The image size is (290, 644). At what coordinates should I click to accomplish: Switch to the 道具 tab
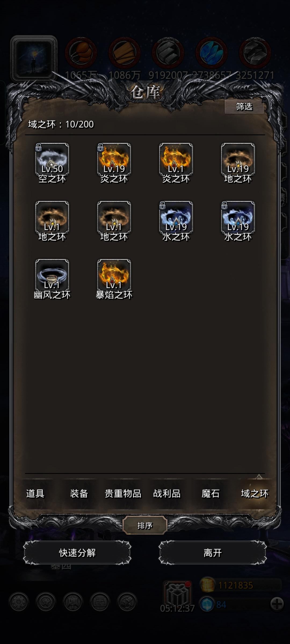[35, 494]
